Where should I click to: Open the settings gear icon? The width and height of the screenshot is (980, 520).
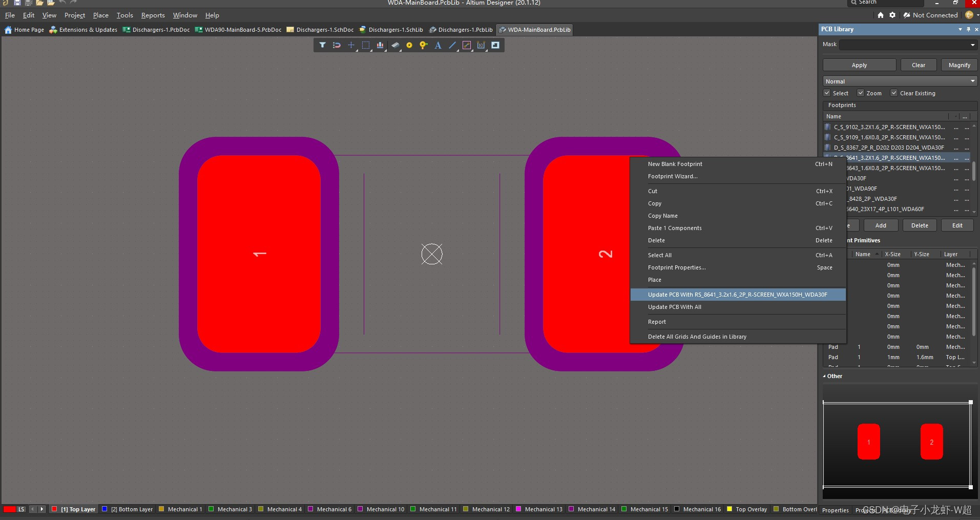click(x=892, y=15)
